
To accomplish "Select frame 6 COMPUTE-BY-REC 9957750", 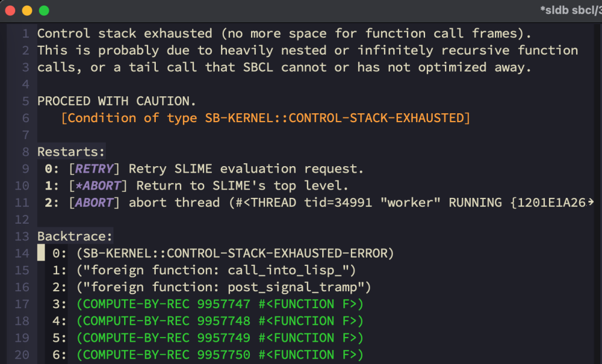I will (x=220, y=355).
